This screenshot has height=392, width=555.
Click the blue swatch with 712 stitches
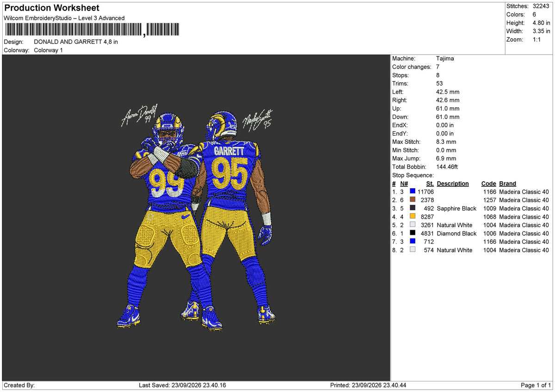tap(413, 241)
